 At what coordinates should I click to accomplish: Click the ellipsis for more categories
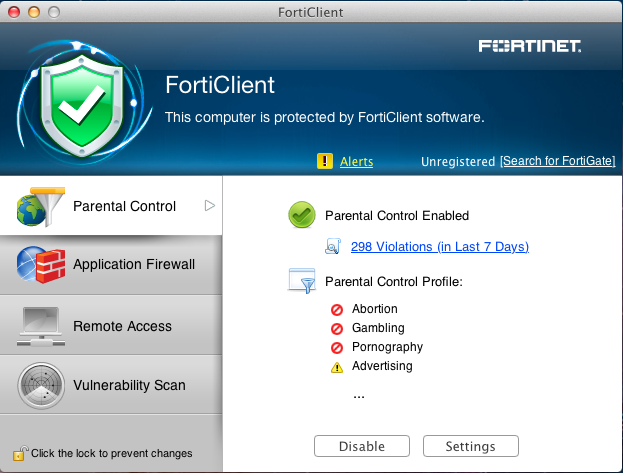(x=359, y=396)
